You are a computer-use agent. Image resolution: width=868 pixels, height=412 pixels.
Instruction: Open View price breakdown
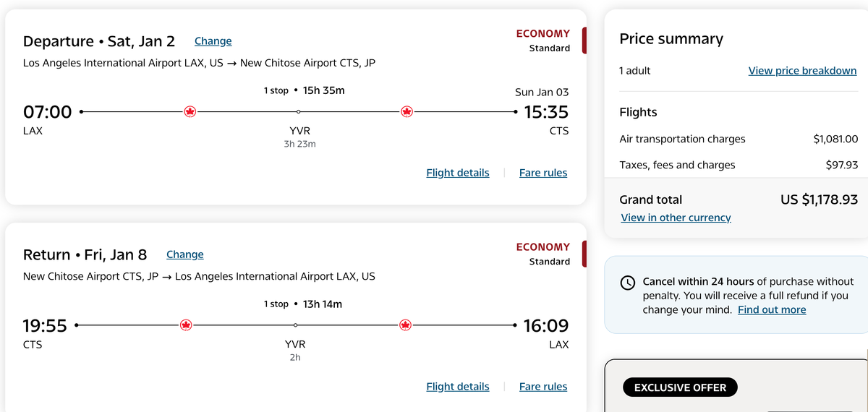[802, 71]
